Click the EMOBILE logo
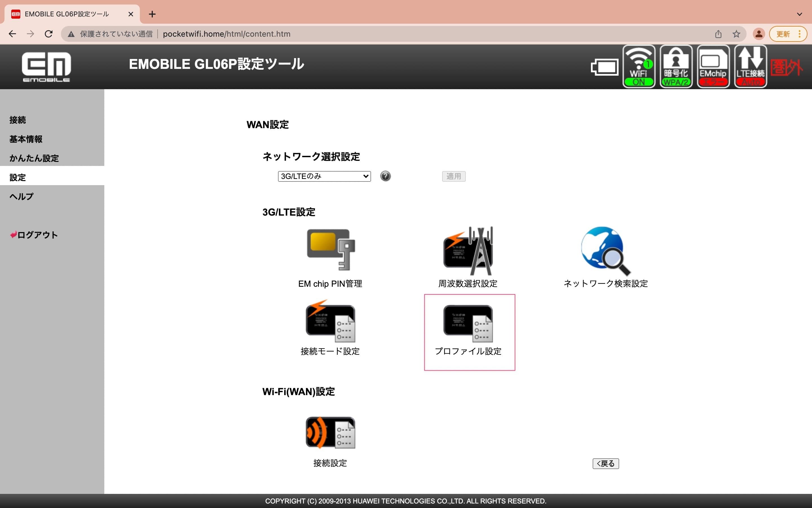This screenshot has width=812, height=508. (x=46, y=67)
